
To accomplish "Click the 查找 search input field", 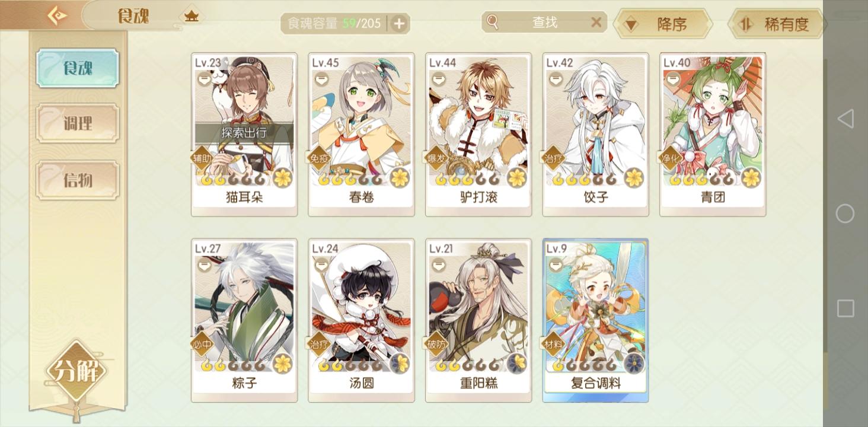I will 544,23.
